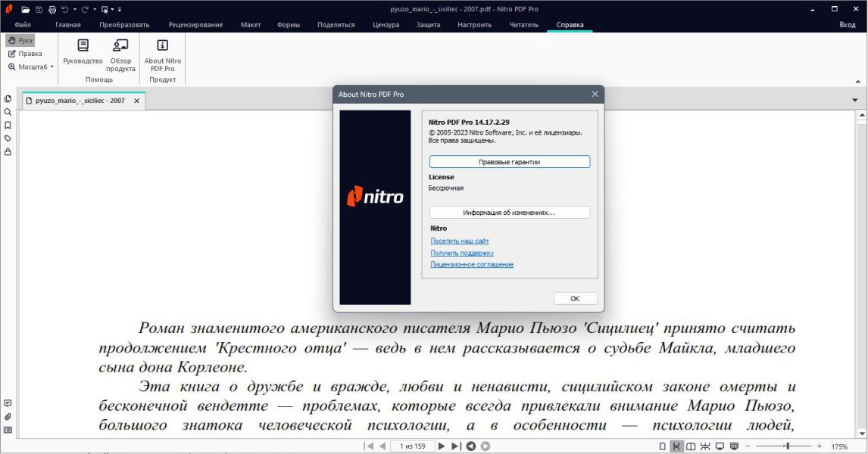Switch to the Главная tab

tap(68, 25)
